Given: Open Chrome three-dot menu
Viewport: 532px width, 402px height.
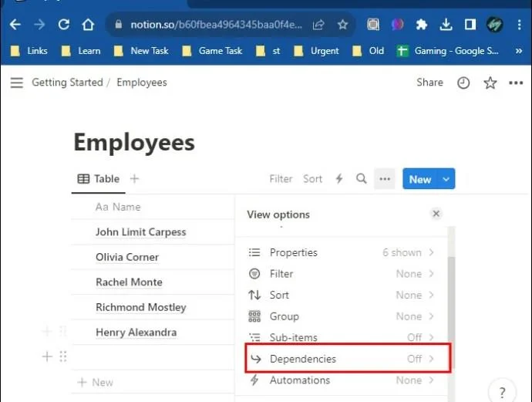Looking at the screenshot, I should (519, 25).
